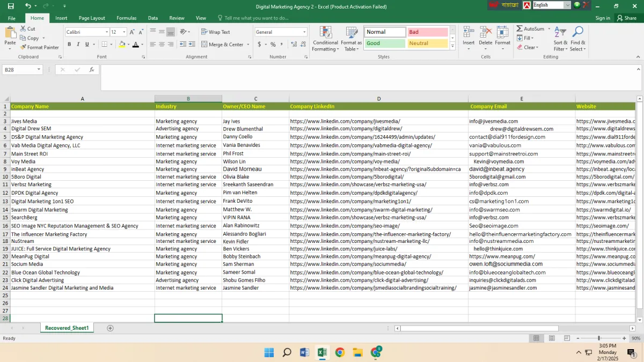Toggle top align
Viewport: 644px width, 362px height.
153,32
